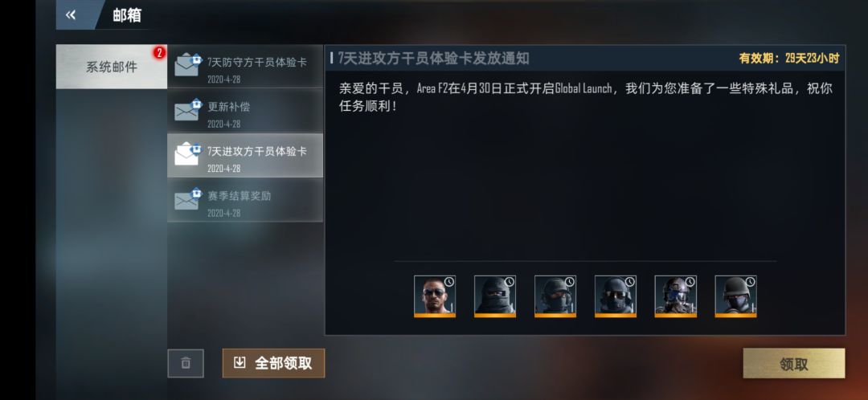Select the sunglasses operator reward card
The image size is (868, 400).
435,296
